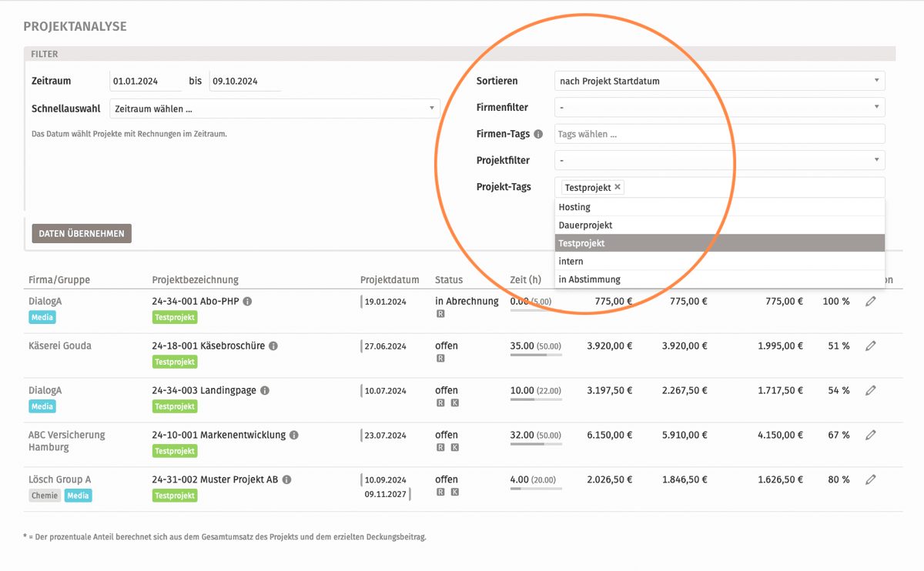The image size is (924, 571).
Task: Edit the Markenentwicklung row with pencil icon
Action: 871,436
